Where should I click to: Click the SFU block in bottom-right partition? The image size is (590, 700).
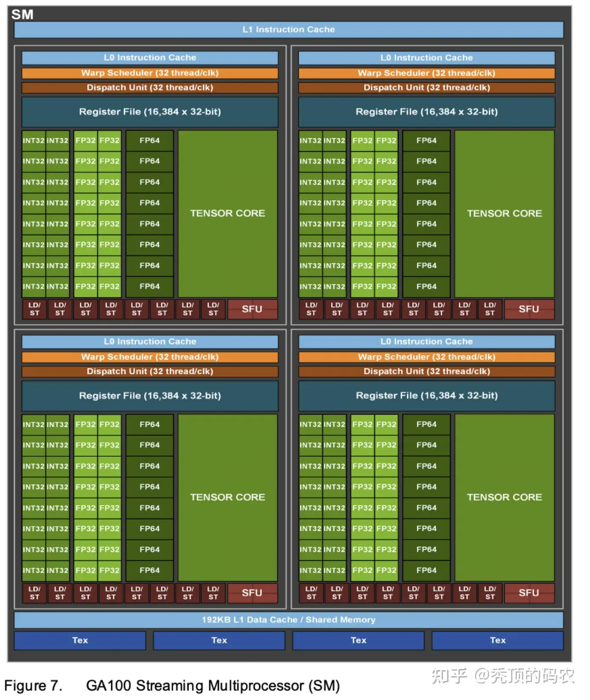(x=529, y=593)
